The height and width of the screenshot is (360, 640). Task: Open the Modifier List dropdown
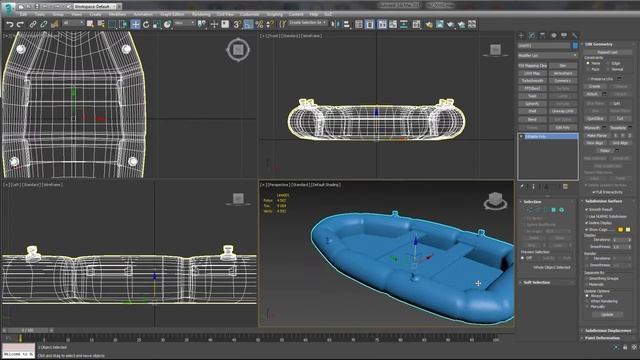[x=548, y=55]
